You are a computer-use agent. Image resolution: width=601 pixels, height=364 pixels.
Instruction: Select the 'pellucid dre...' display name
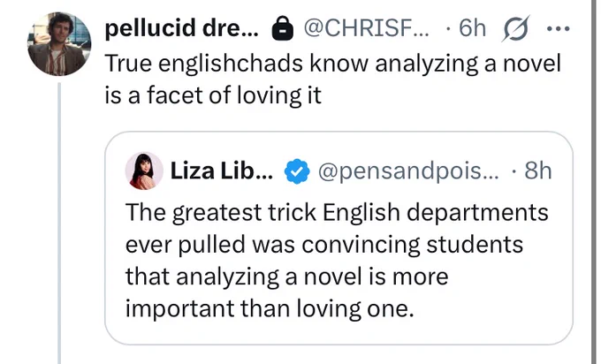[x=182, y=28]
